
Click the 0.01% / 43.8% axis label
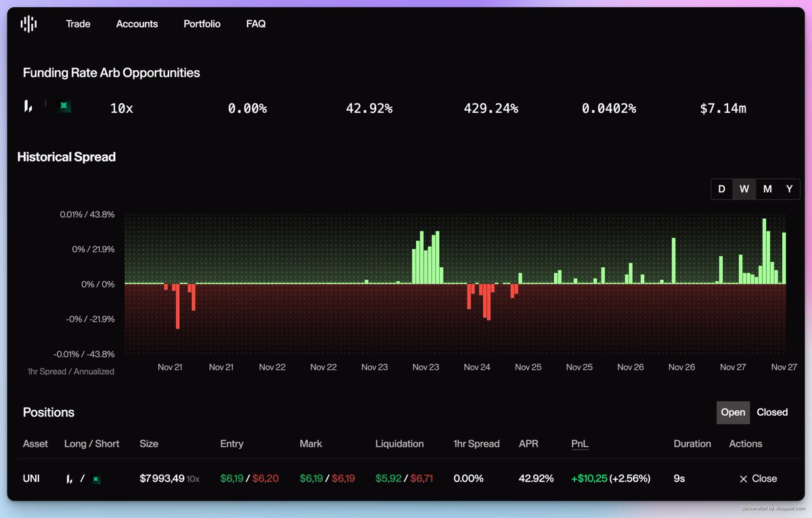click(x=87, y=214)
